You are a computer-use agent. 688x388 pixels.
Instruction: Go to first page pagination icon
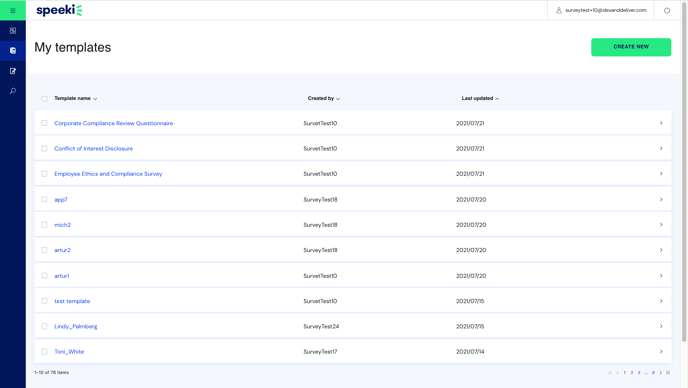coord(610,373)
